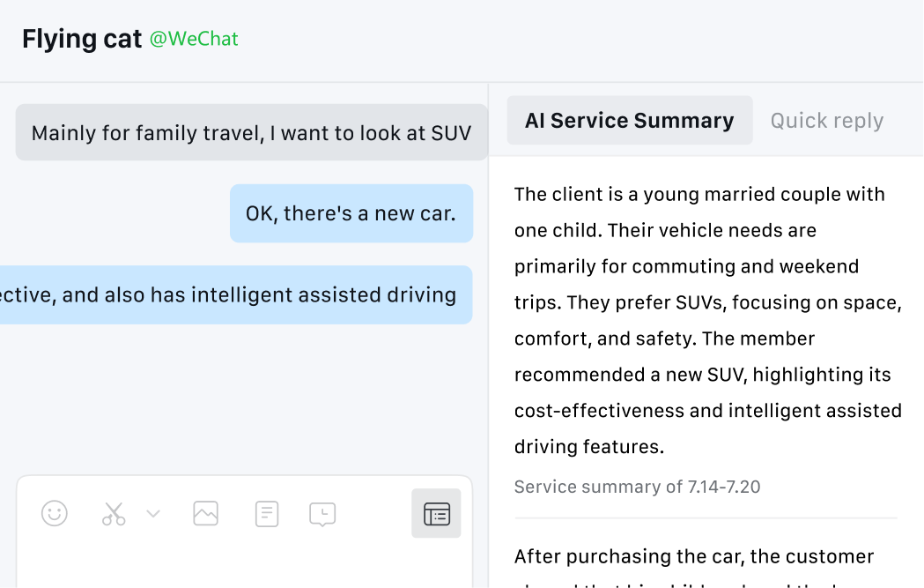Screen dimensions: 924x588
Task: Click the intelligent assisted driving message bubble
Action: [236, 295]
